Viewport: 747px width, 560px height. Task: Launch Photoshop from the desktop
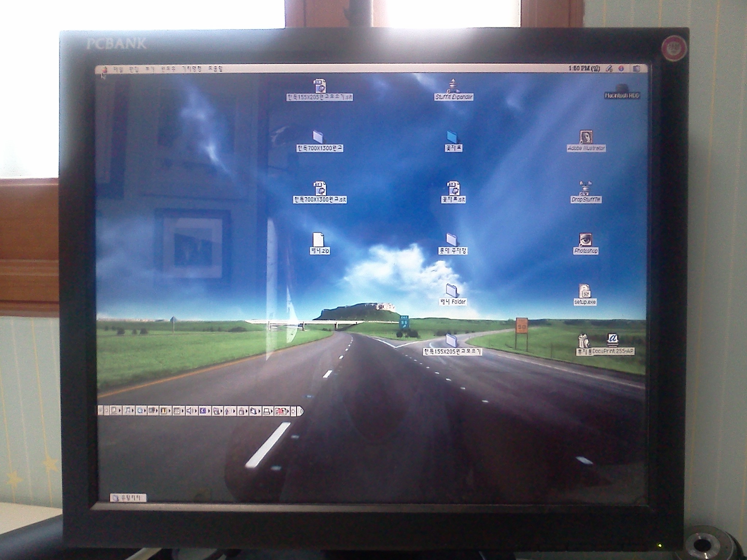(x=585, y=240)
